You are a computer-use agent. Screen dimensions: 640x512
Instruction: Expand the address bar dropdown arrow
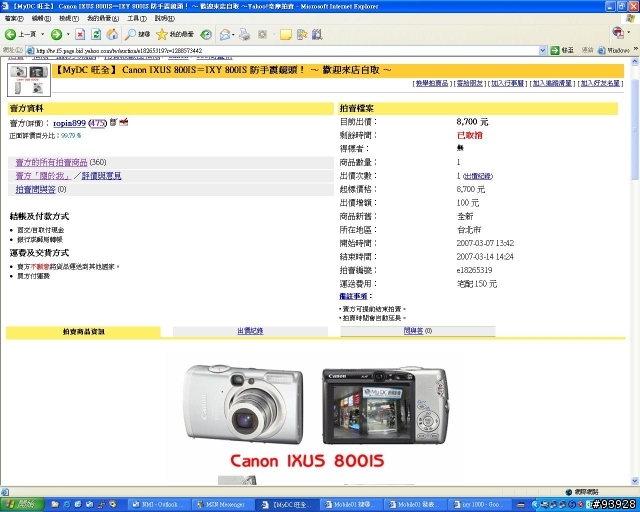[543, 51]
